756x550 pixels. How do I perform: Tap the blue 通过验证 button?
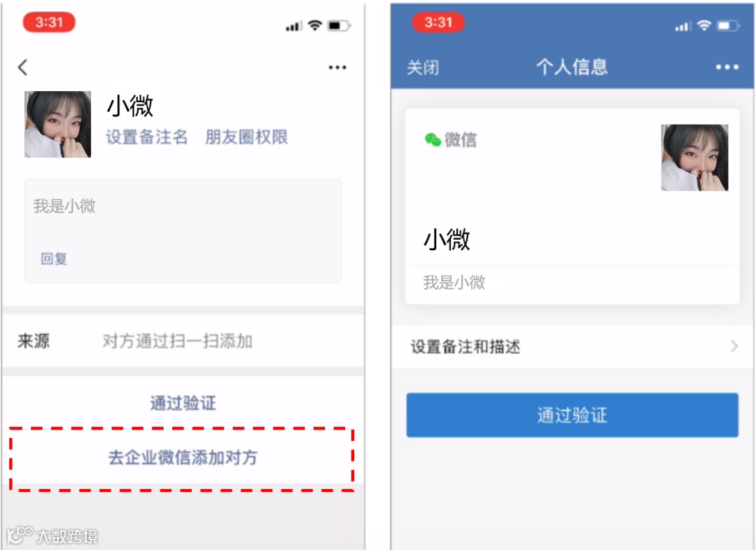[572, 415]
